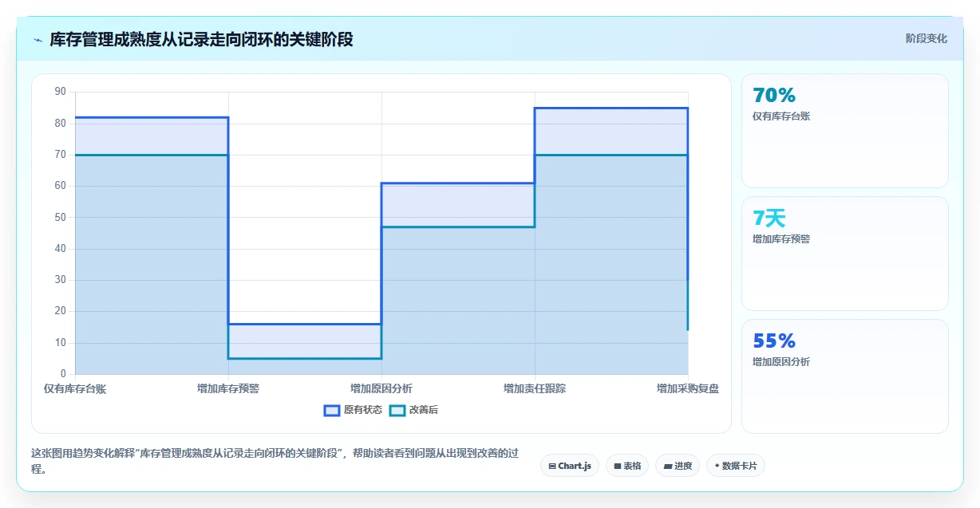The height and width of the screenshot is (508, 980).
Task: Click the description paragraph below the chart
Action: coord(275,461)
